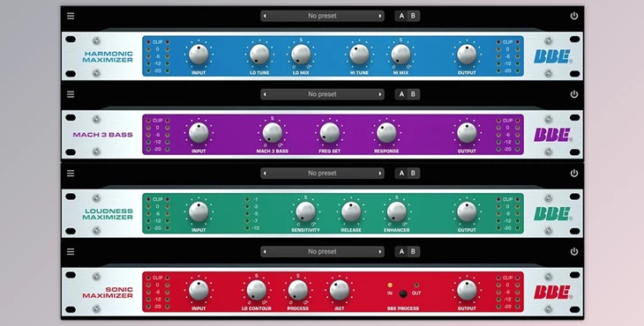The width and height of the screenshot is (644, 326).
Task: Click the RESPONSE knob
Action: click(x=386, y=133)
